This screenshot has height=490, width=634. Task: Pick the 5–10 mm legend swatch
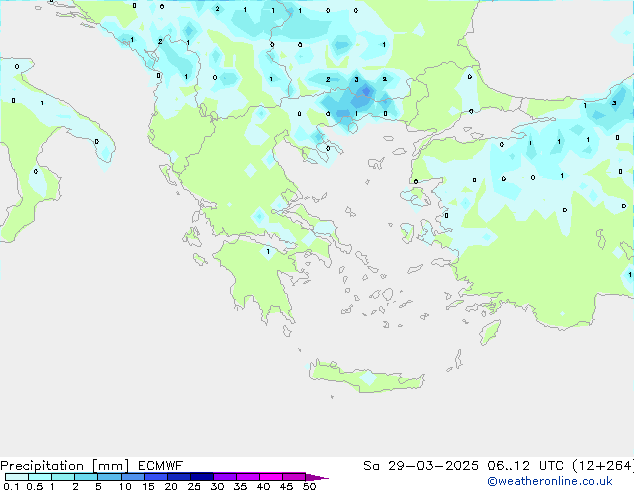[109, 477]
